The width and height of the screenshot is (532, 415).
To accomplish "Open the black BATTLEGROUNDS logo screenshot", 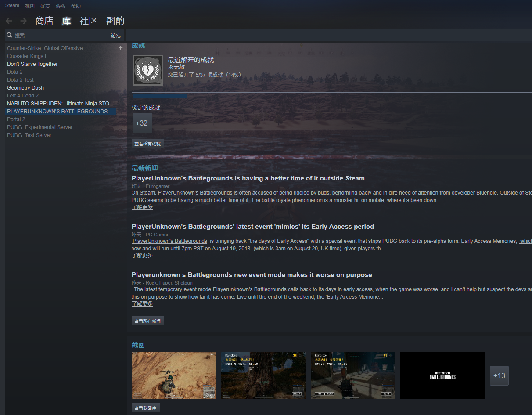I will click(x=442, y=375).
